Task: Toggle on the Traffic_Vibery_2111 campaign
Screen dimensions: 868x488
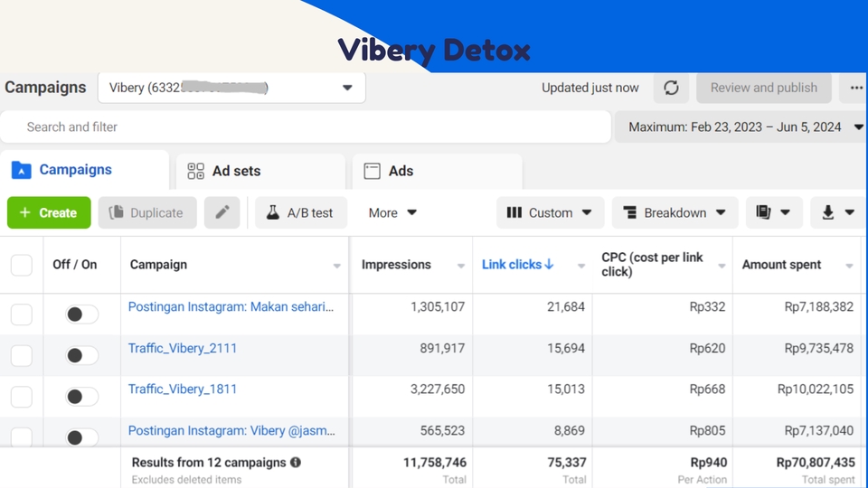Action: click(82, 355)
